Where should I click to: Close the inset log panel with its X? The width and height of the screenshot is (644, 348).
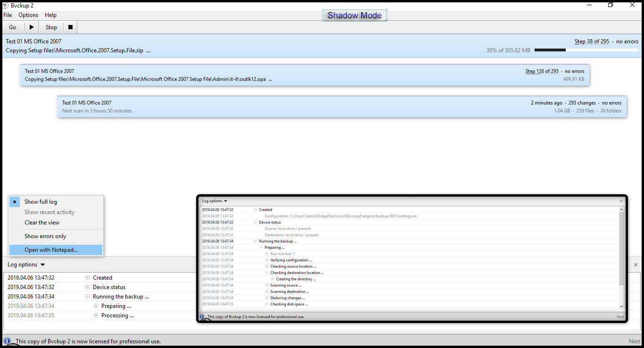pos(621,201)
